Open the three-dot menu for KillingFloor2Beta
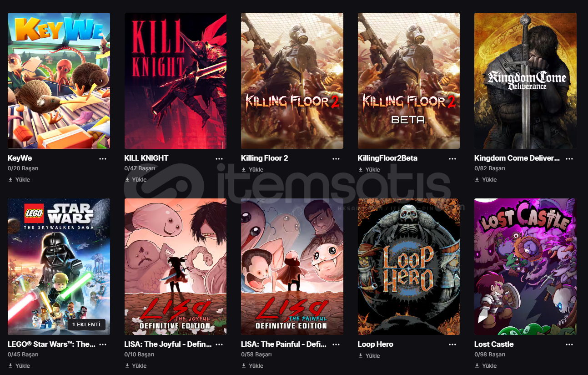Screen dimensions: 588x375 click(452, 158)
